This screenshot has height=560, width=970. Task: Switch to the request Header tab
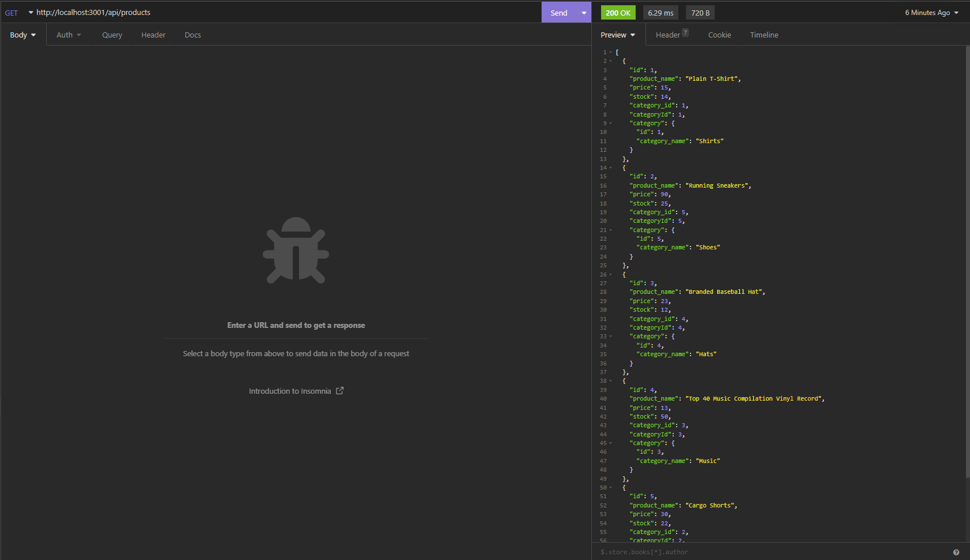coord(153,35)
